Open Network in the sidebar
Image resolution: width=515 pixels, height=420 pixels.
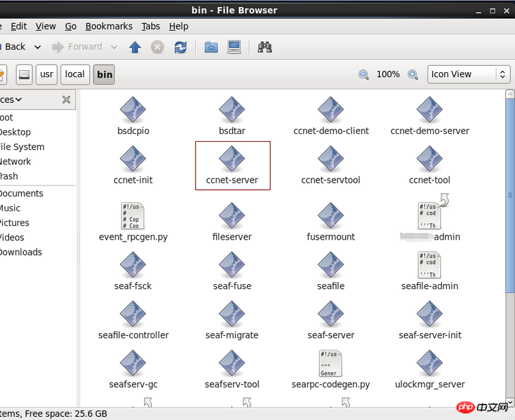point(15,162)
